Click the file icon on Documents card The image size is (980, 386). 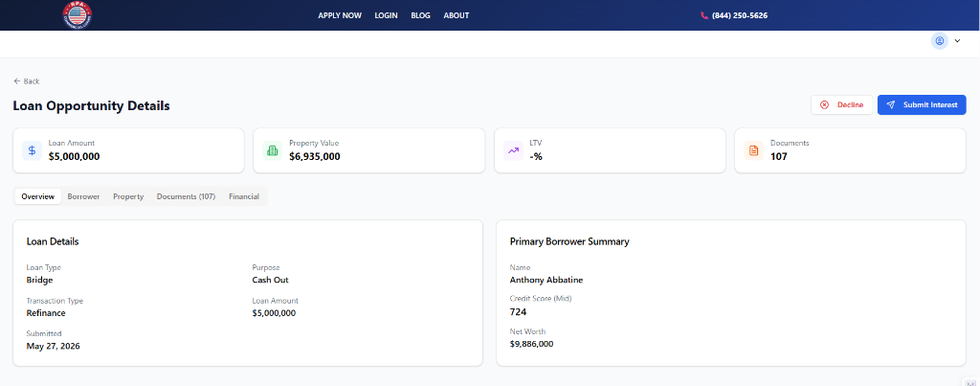click(x=754, y=150)
